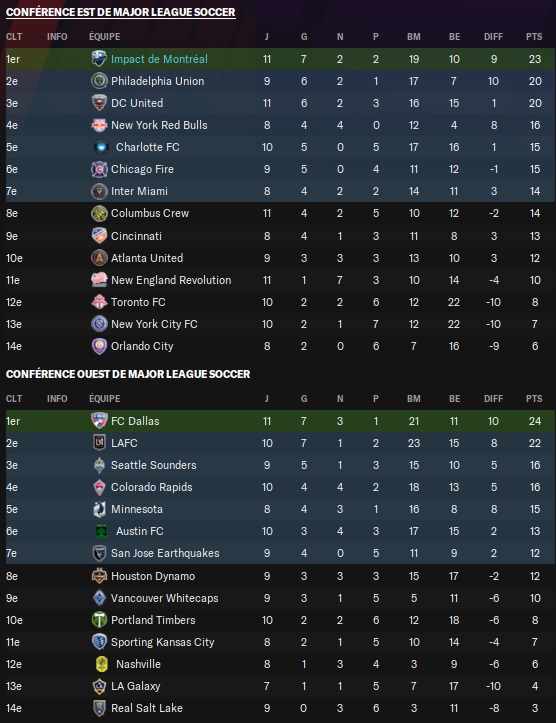The height and width of the screenshot is (723, 556).
Task: Click the FC Dallas team logo
Action: 99,421
